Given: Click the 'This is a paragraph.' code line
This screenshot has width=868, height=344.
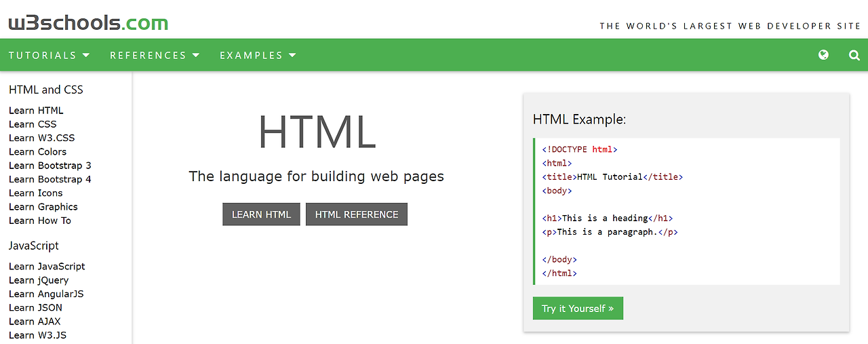Looking at the screenshot, I should point(610,232).
